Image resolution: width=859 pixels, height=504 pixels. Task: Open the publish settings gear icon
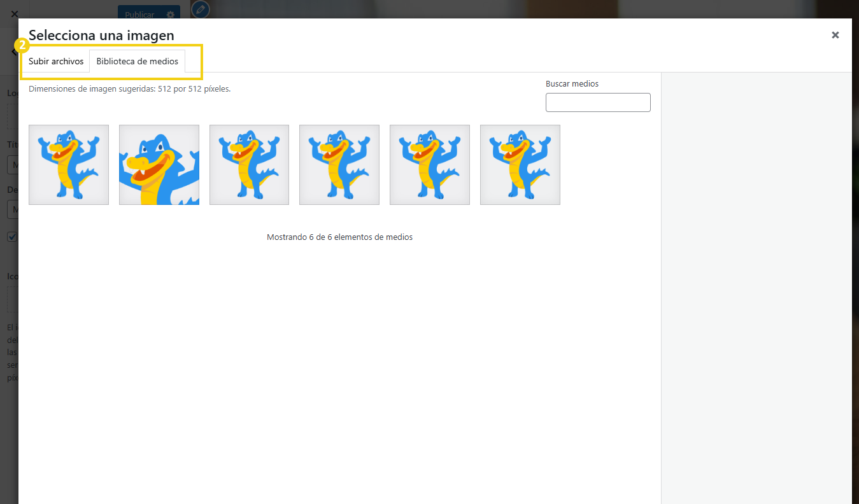pos(170,13)
